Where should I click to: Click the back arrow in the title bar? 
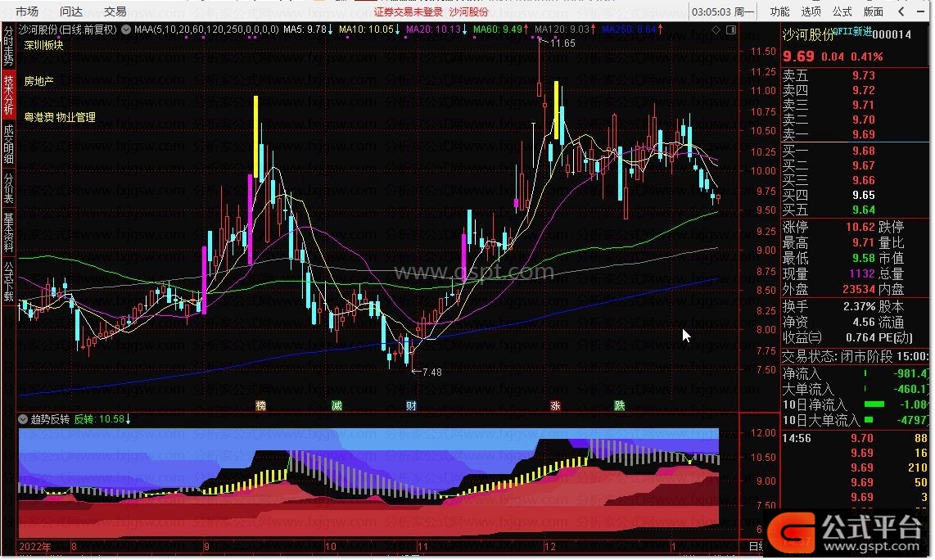pos(901,11)
